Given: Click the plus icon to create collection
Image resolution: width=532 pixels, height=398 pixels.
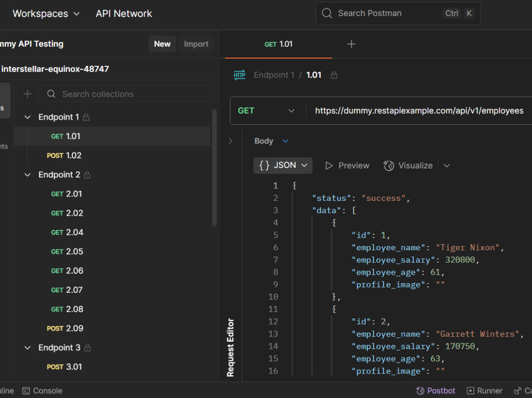Looking at the screenshot, I should pos(28,94).
